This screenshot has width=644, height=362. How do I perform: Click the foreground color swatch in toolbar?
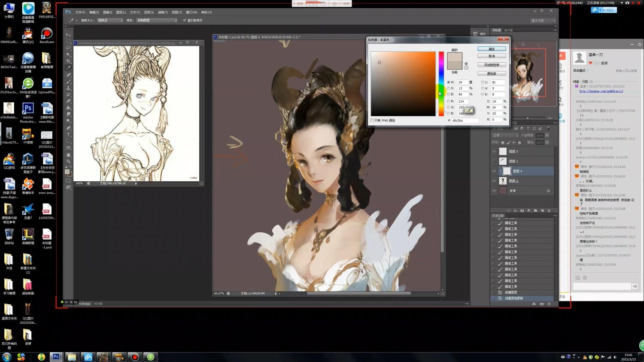67,172
